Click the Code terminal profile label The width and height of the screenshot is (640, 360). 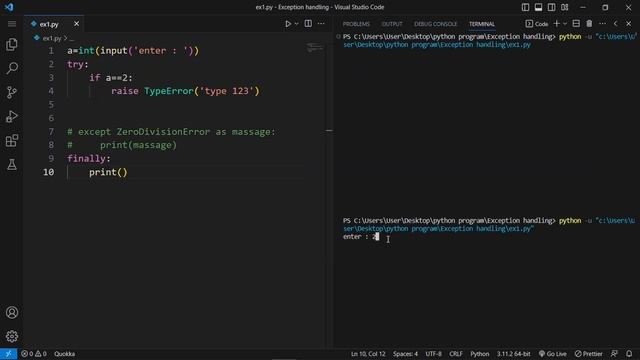537,24
